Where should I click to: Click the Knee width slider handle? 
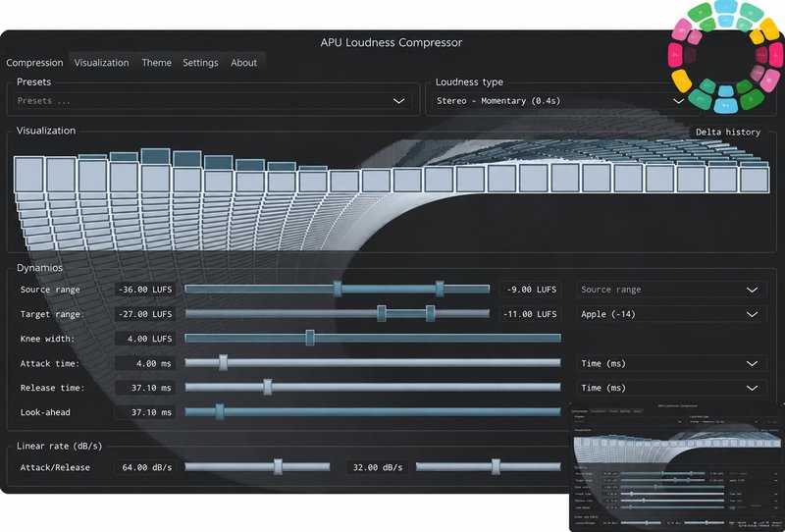coord(310,338)
